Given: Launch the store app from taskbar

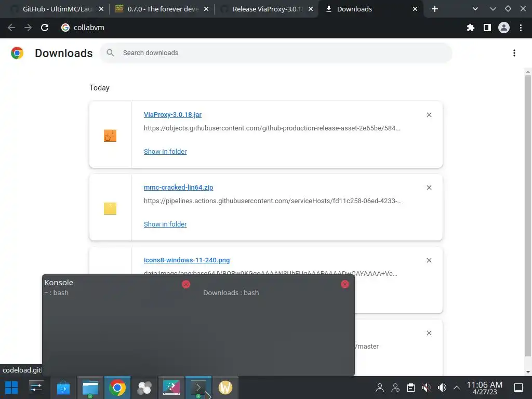Looking at the screenshot, I should tap(63, 388).
